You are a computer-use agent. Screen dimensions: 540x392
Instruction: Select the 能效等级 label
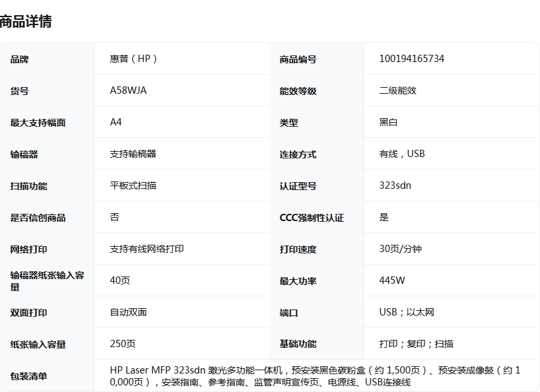pos(298,91)
